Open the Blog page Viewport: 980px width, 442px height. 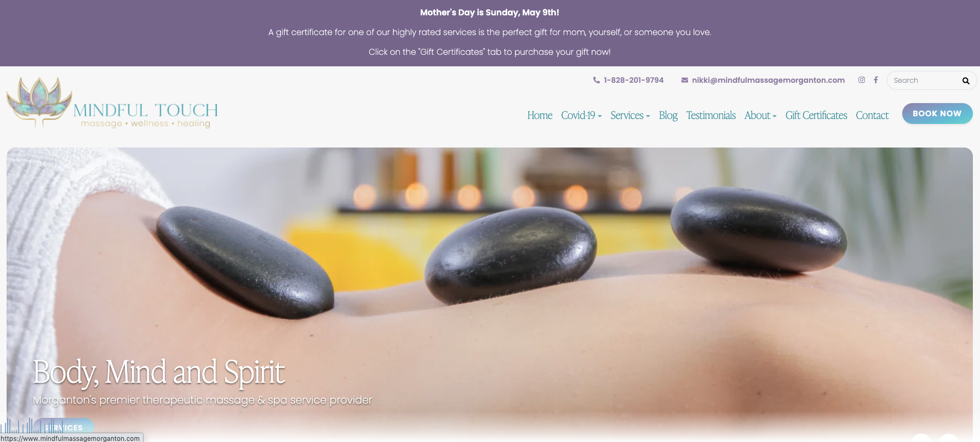coord(668,116)
